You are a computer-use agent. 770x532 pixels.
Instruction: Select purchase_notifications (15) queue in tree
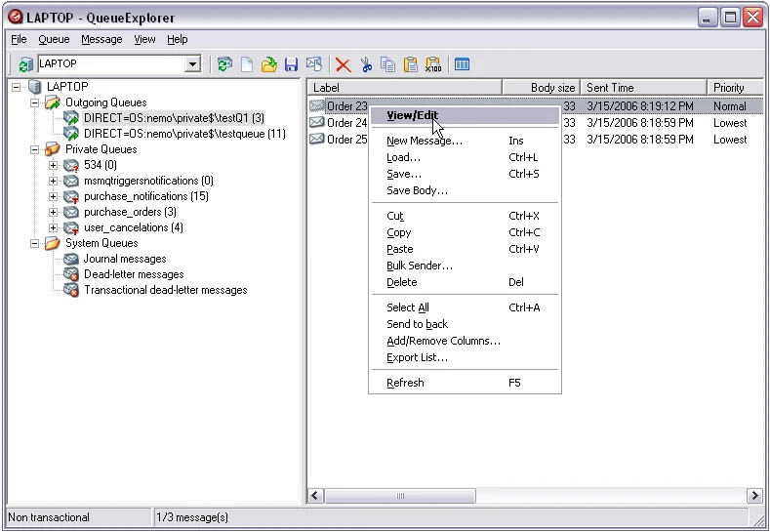click(146, 196)
